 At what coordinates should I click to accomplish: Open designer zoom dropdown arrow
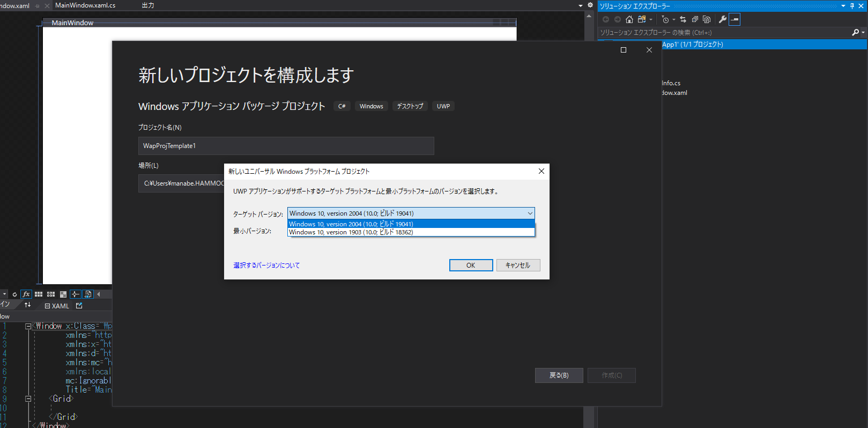[4, 294]
